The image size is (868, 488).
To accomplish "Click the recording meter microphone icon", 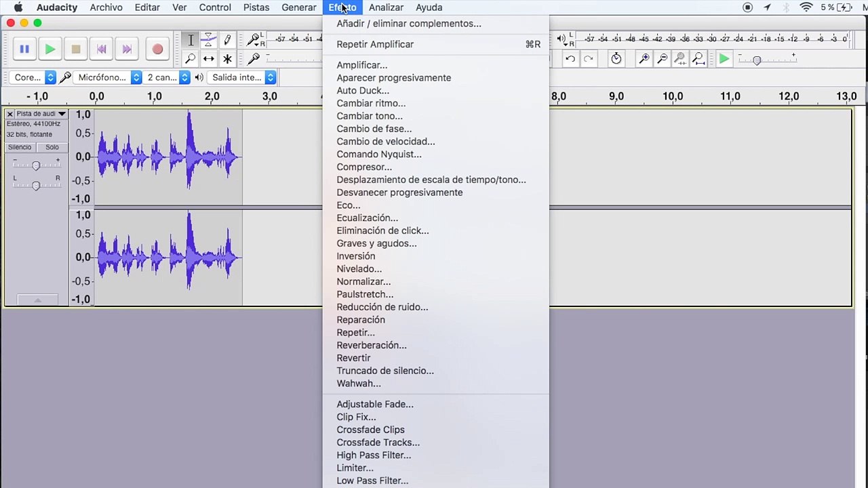I will (x=254, y=40).
